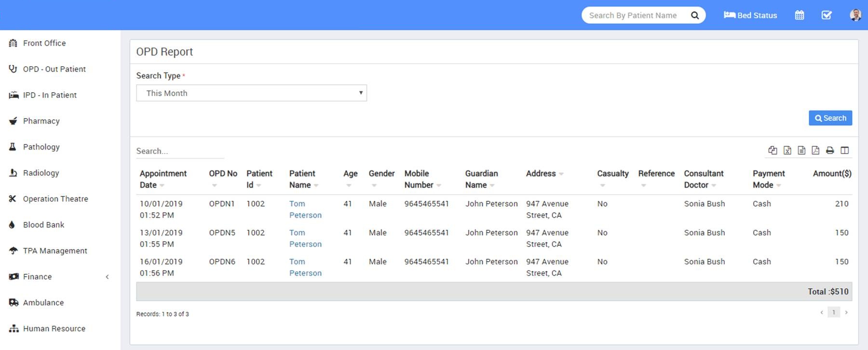Focus the table Search... field
This screenshot has width=868, height=350.
[179, 151]
